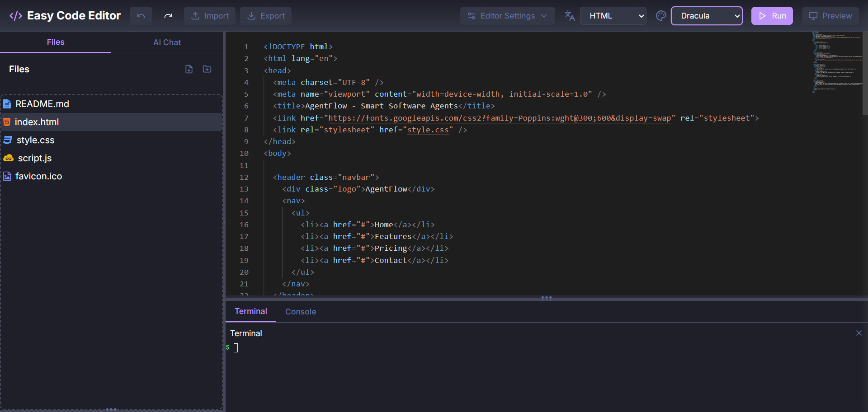
Task: Click the editor vertical scrollbar
Action: pos(865,72)
